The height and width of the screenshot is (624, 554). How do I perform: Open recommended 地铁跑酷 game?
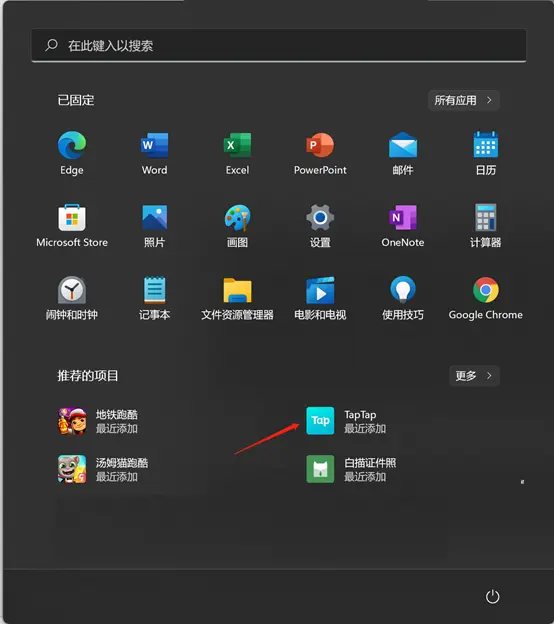pyautogui.click(x=98, y=421)
